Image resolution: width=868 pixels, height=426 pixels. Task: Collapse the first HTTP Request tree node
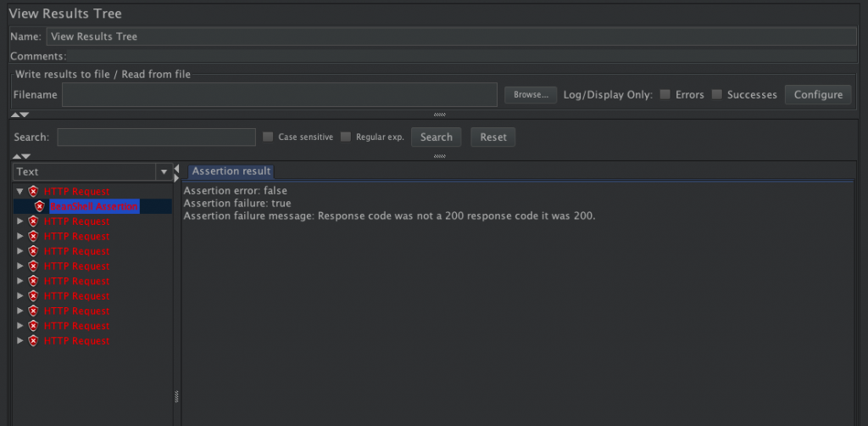pyautogui.click(x=19, y=192)
